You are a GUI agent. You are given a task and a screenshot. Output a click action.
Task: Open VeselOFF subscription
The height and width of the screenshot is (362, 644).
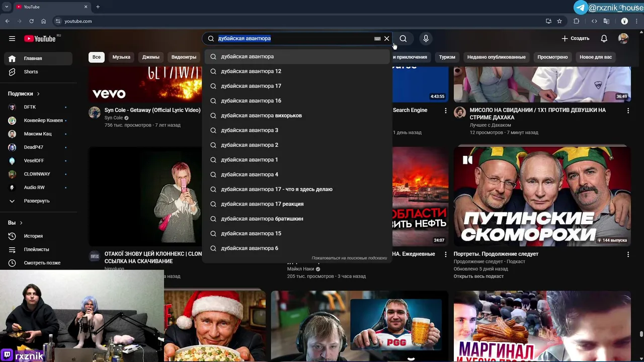pyautogui.click(x=38, y=161)
